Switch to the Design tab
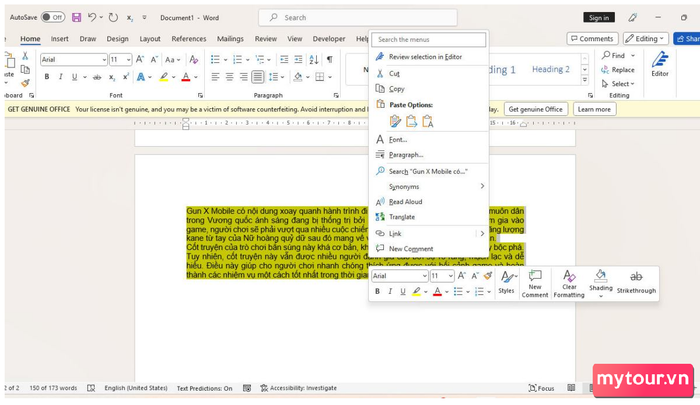 (117, 39)
